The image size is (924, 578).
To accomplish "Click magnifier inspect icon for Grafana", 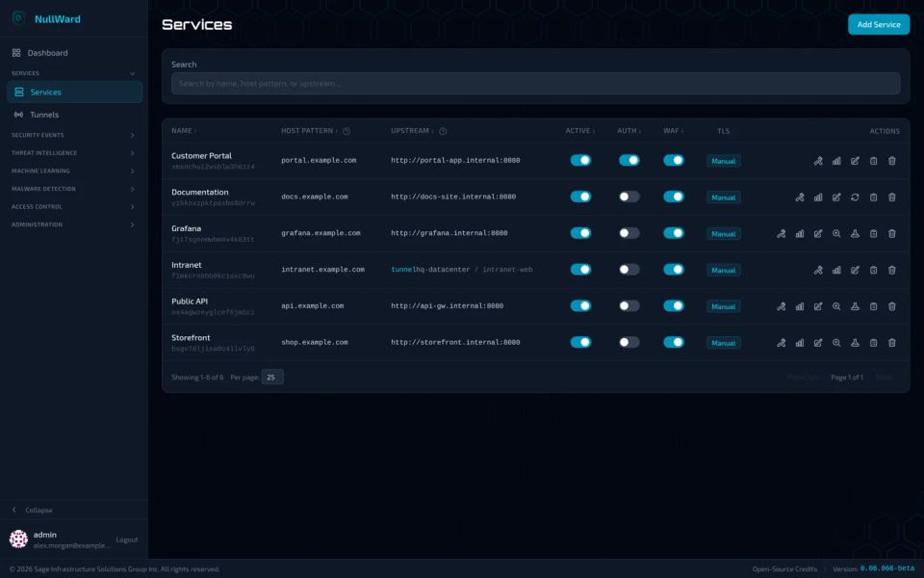I will pyautogui.click(x=836, y=233).
